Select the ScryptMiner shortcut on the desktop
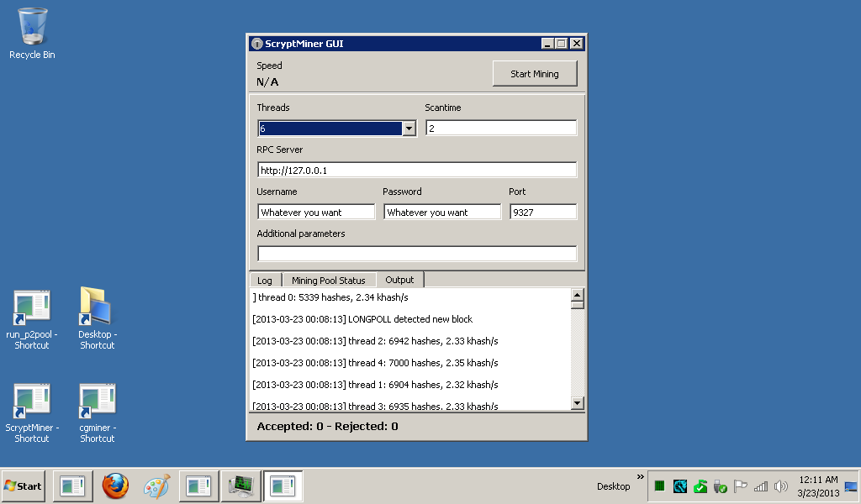Viewport: 861px width, 504px height. tap(32, 413)
